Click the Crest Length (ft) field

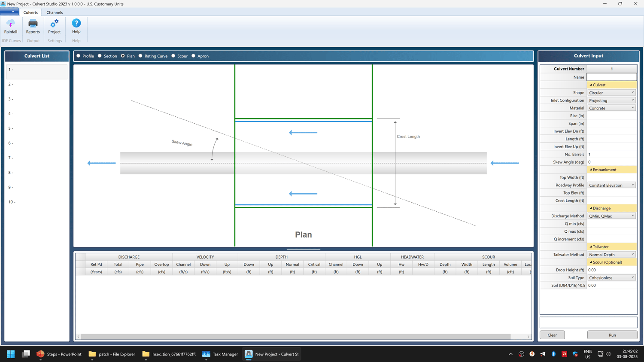(x=612, y=201)
